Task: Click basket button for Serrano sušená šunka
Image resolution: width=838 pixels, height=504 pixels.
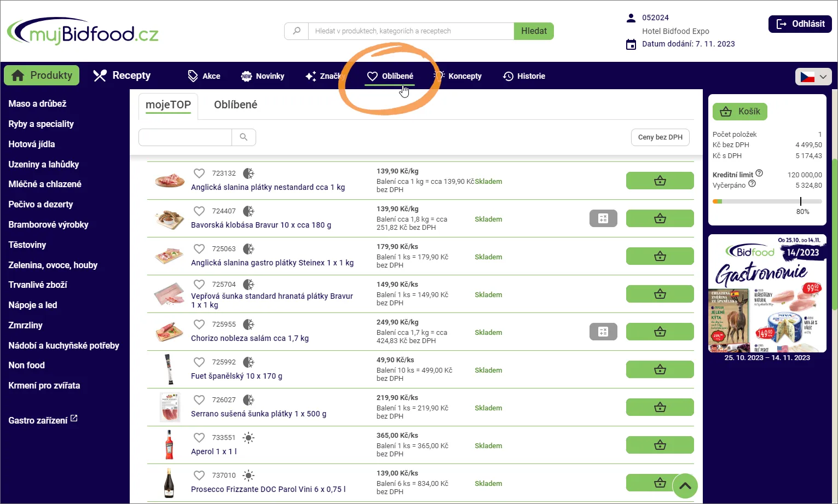Action: [660, 408]
